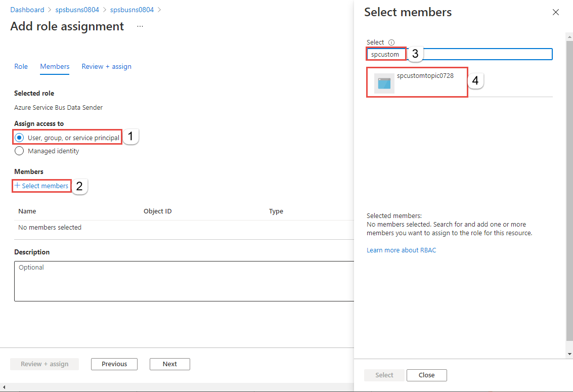Image resolution: width=573 pixels, height=392 pixels.
Task: Open the Review + assign tab
Action: click(x=106, y=66)
